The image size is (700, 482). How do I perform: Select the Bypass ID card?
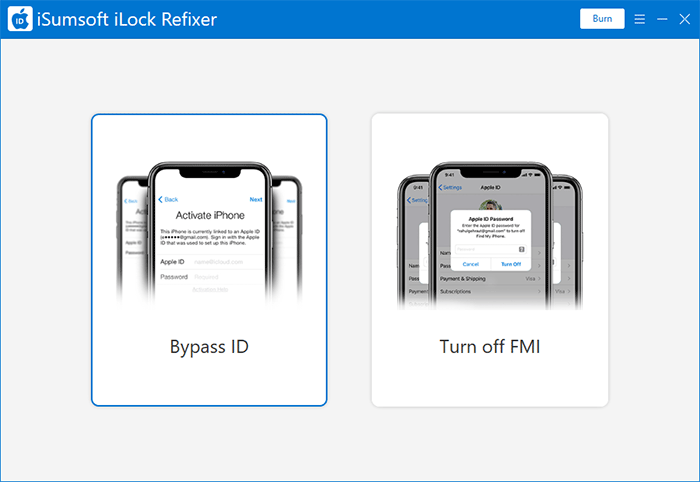(x=209, y=260)
